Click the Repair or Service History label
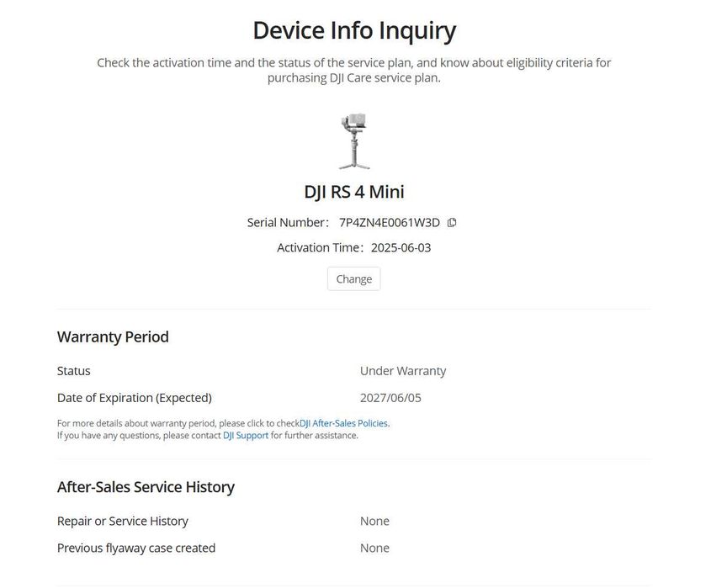The width and height of the screenshot is (711, 588). [123, 521]
